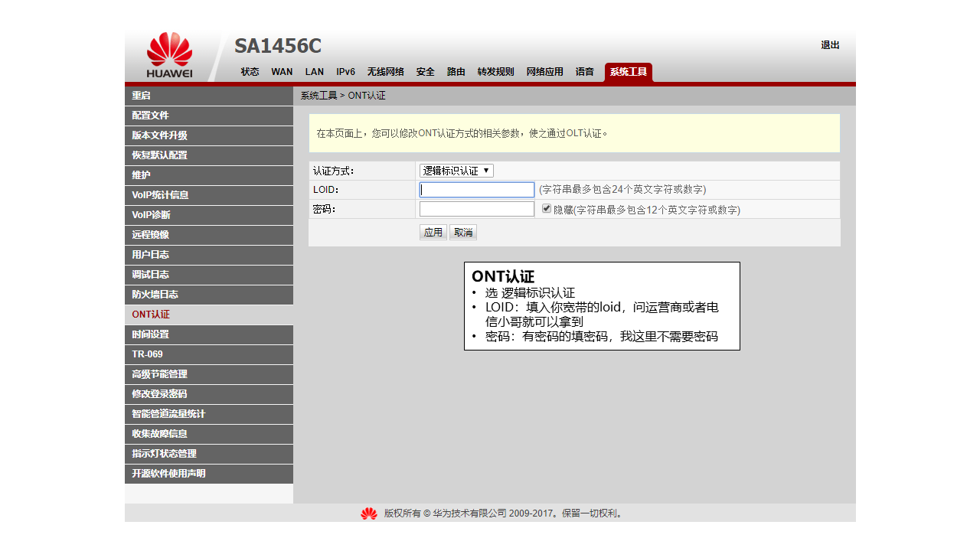
Task: Click the small Huawei logo in the footer
Action: (x=369, y=514)
